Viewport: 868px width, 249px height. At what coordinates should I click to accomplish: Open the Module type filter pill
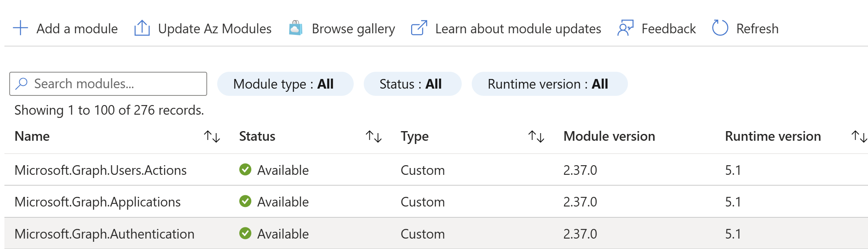(285, 84)
